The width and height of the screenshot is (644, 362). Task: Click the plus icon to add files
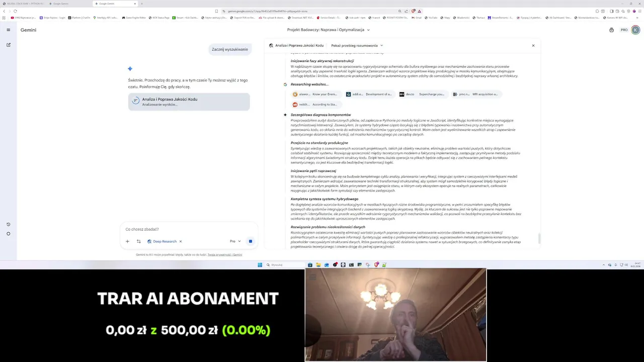[x=127, y=241]
